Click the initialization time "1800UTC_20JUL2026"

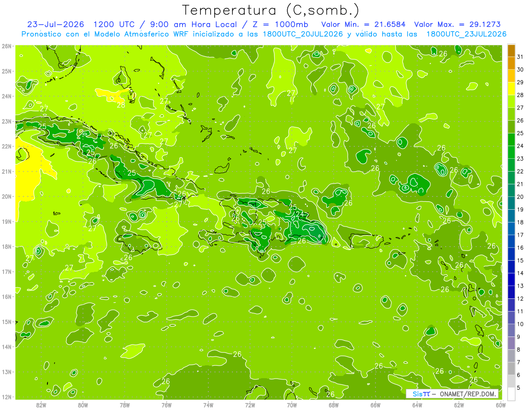[x=303, y=34]
